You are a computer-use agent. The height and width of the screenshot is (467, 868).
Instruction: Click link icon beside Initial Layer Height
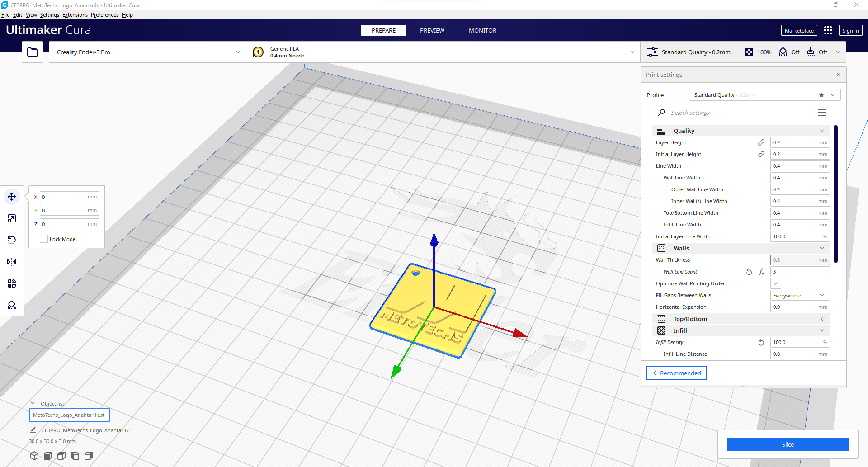click(x=761, y=154)
